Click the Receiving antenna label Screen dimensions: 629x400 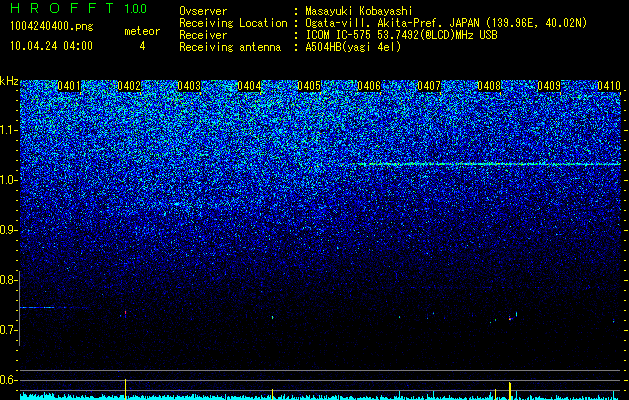(x=230, y=47)
